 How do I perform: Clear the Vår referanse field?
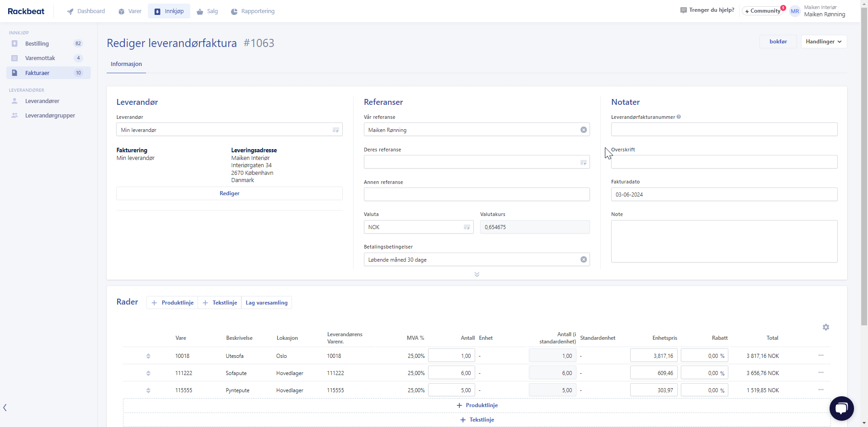pos(584,130)
